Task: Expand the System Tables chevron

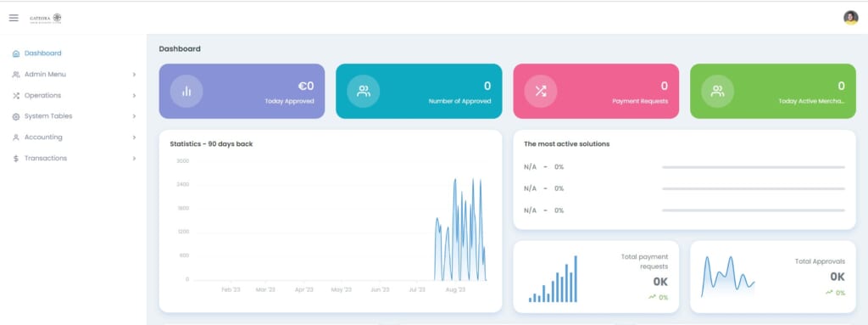Action: point(134,116)
